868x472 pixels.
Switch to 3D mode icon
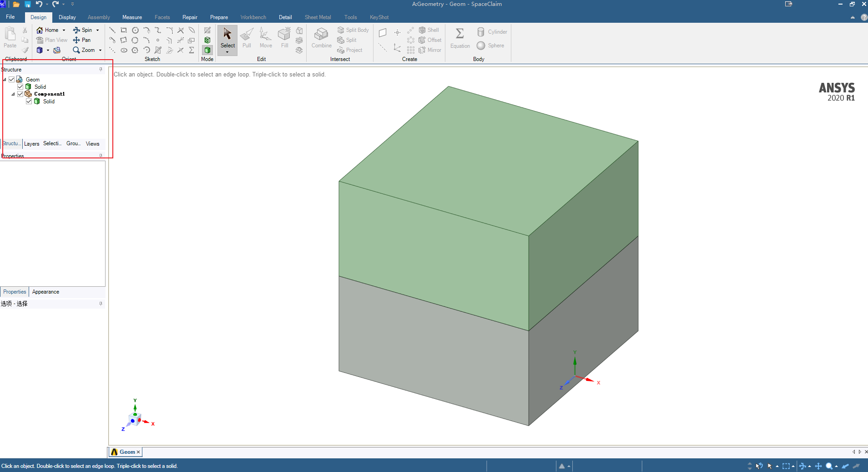point(207,50)
